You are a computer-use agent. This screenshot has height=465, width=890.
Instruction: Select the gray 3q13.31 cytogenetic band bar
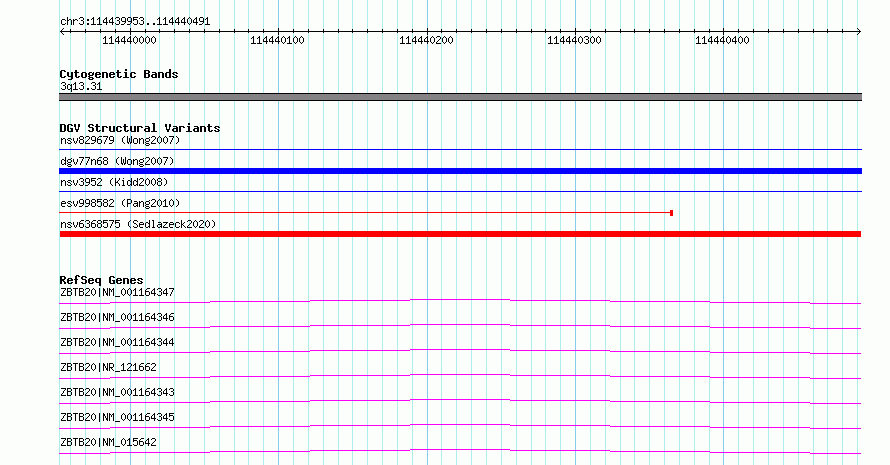point(460,97)
